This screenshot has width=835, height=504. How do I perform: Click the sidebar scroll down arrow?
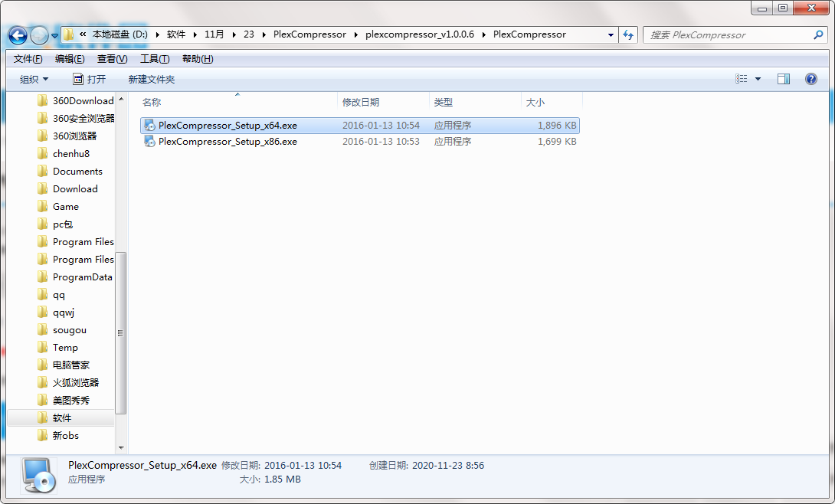tap(121, 447)
